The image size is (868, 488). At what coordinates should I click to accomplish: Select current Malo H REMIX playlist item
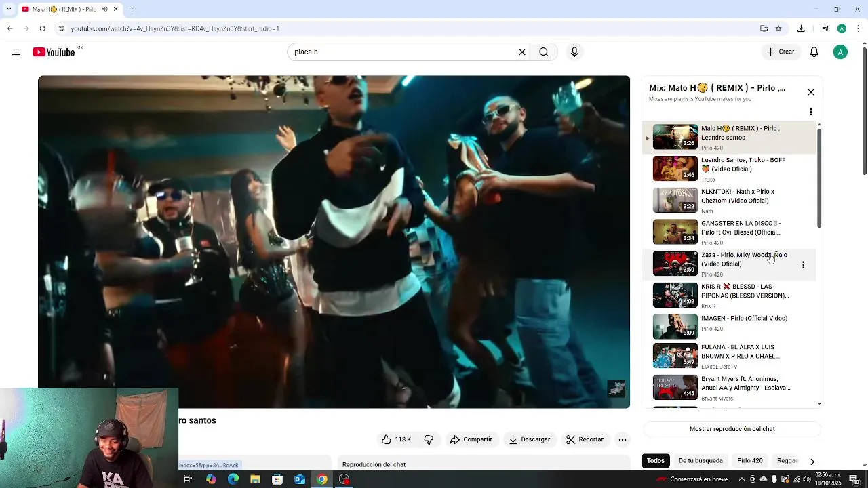[729, 138]
